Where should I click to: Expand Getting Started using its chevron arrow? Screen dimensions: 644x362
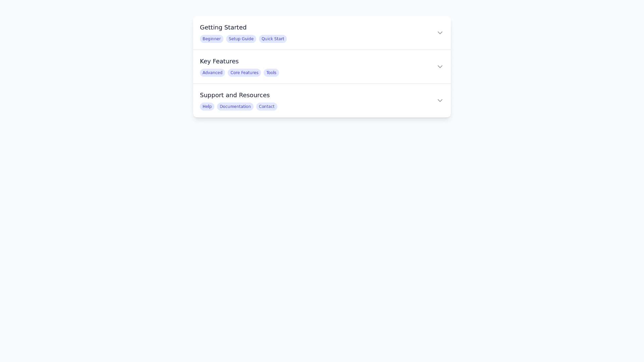pos(440,33)
